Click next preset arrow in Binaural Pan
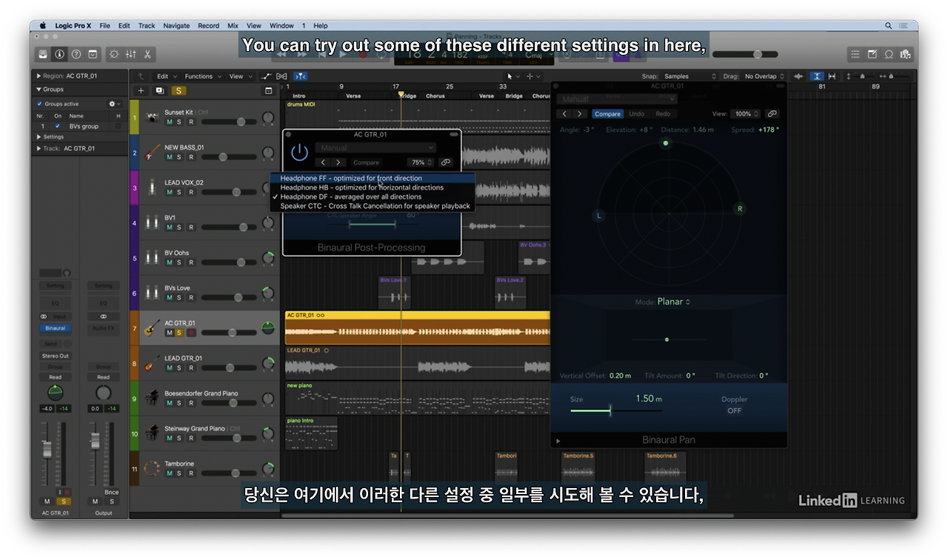Viewport: 948px width, 560px height. tap(580, 114)
